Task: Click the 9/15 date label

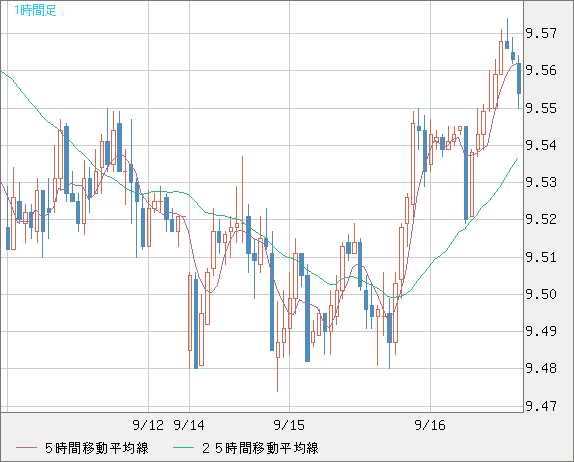Action: 289,425
